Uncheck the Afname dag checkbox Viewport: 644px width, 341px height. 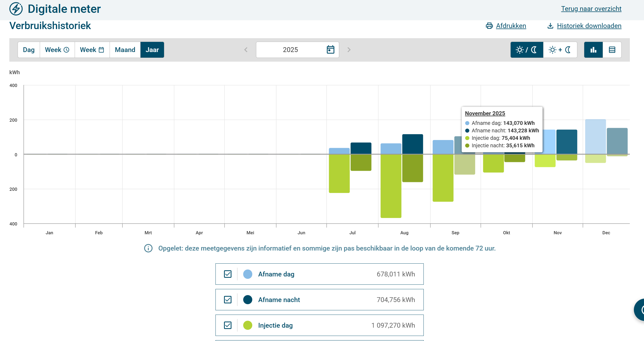pos(228,274)
